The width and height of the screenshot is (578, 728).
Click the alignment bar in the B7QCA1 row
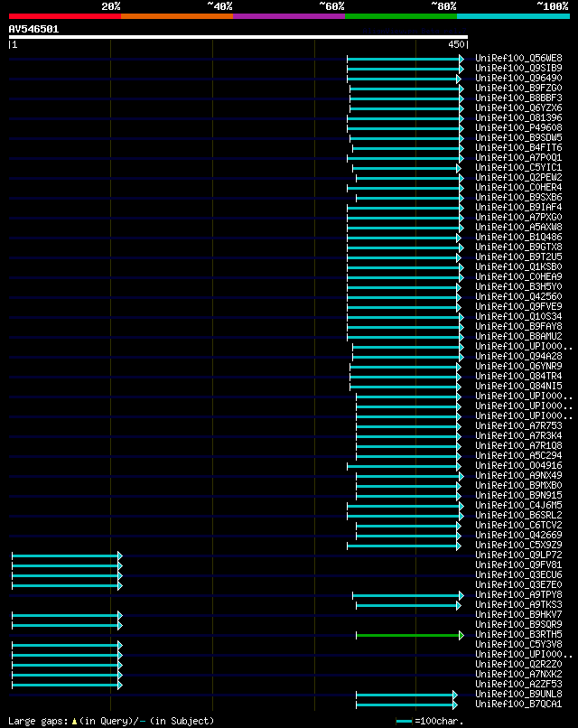coord(405,705)
